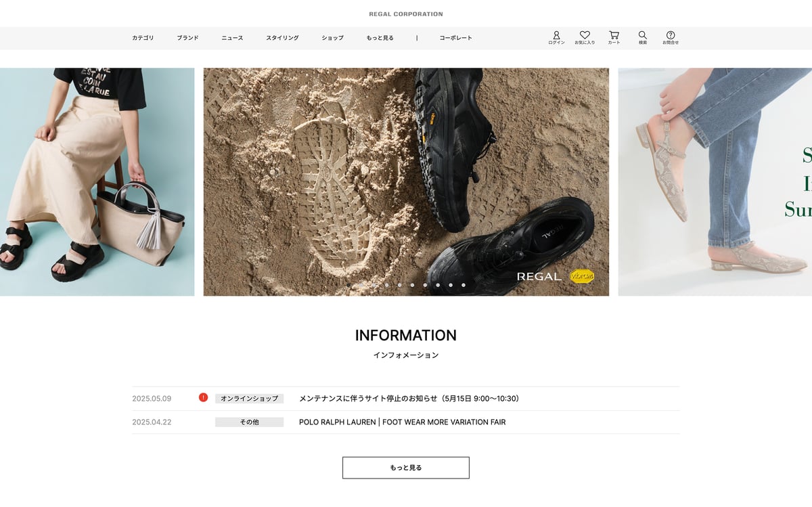Select the first, dark carousel pagination dot
The height and width of the screenshot is (507, 812).
[348, 285]
